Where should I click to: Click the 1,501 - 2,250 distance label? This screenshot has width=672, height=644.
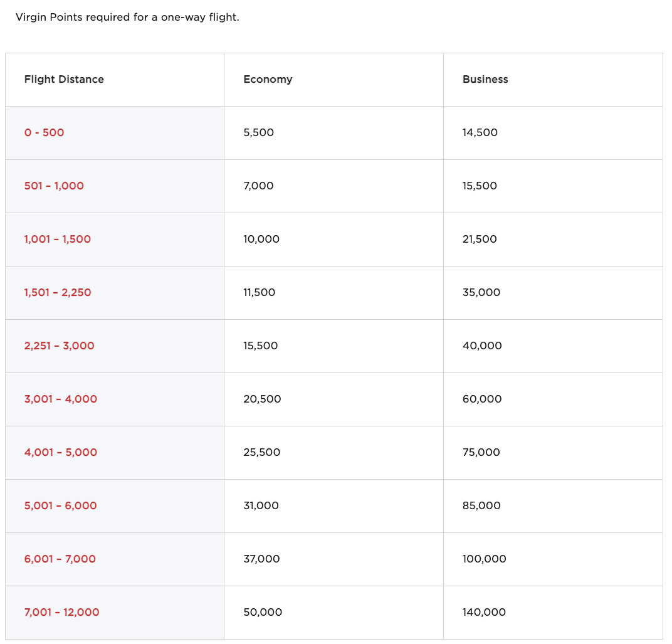pos(58,293)
